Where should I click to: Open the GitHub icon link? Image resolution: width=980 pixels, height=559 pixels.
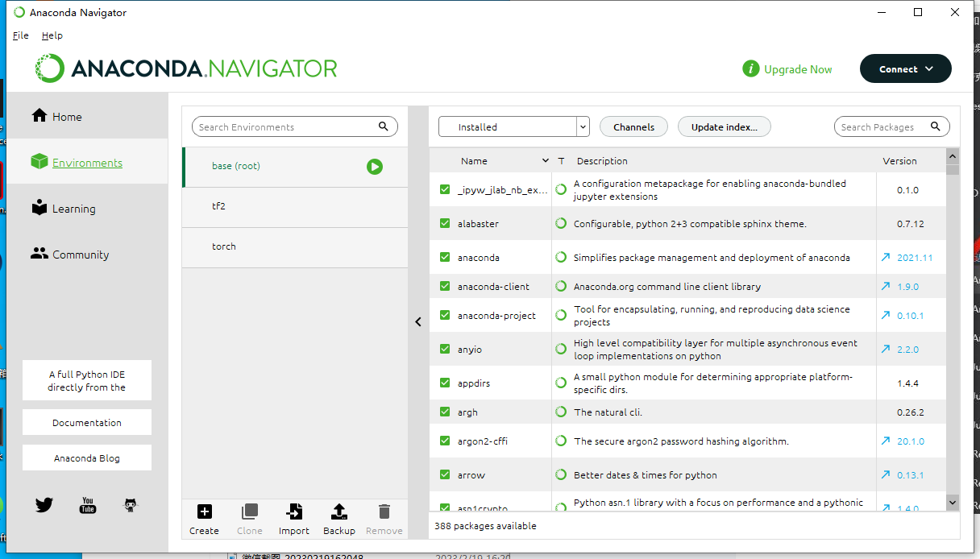131,505
